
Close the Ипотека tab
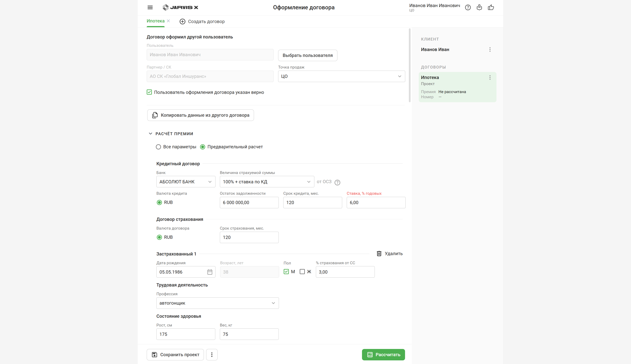click(169, 21)
